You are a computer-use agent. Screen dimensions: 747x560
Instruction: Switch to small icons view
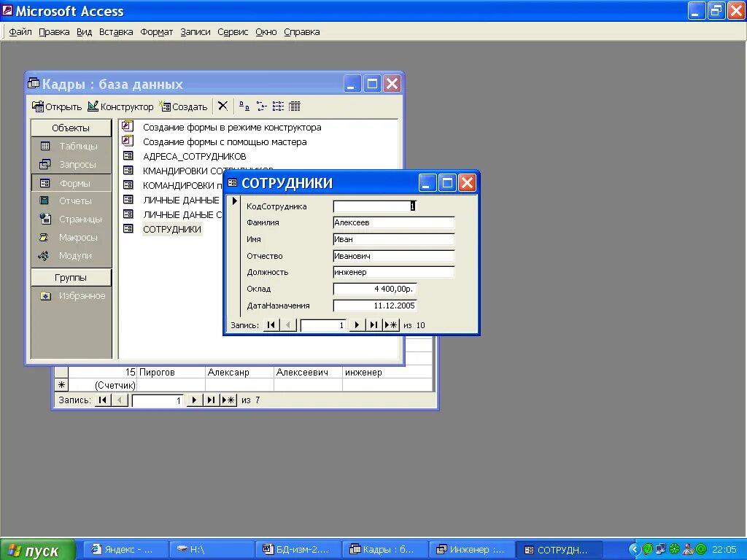click(261, 106)
